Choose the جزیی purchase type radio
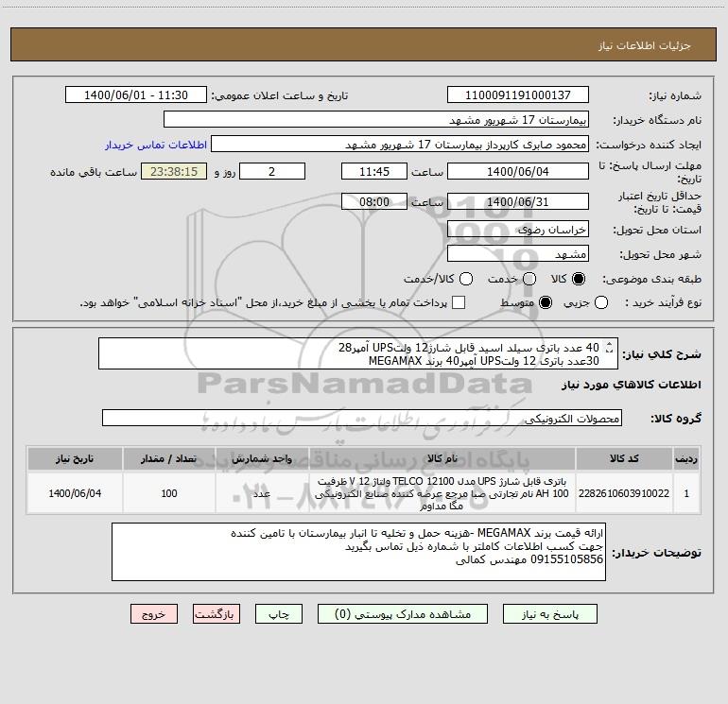Image resolution: width=728 pixels, height=704 pixels. (601, 302)
